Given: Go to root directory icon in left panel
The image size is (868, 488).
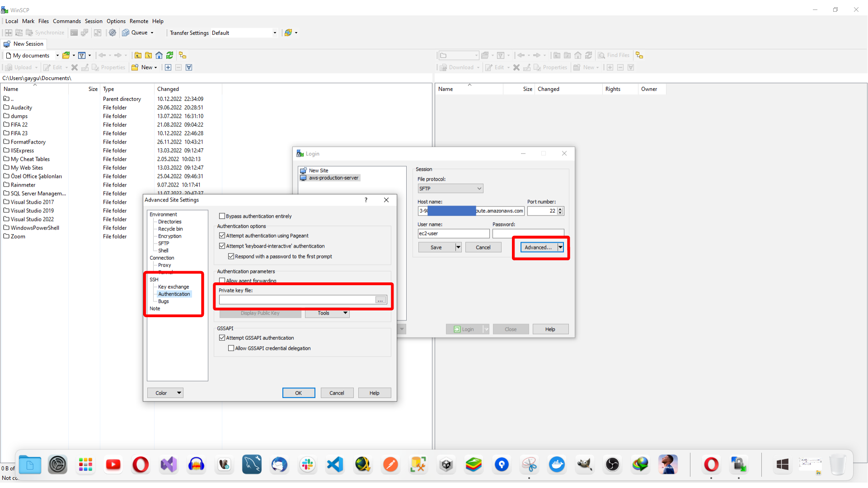Looking at the screenshot, I should (148, 55).
